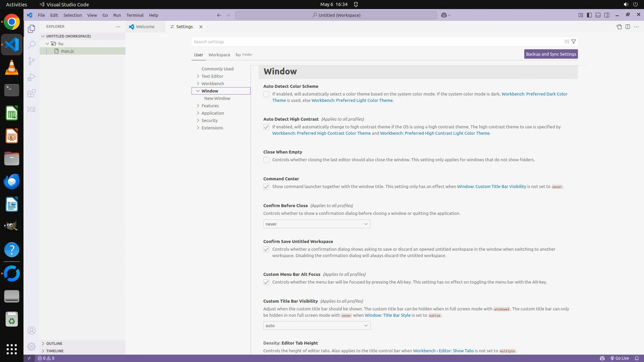Click Backup and Sync Settings button
This screenshot has height=362, width=644.
[551, 54]
